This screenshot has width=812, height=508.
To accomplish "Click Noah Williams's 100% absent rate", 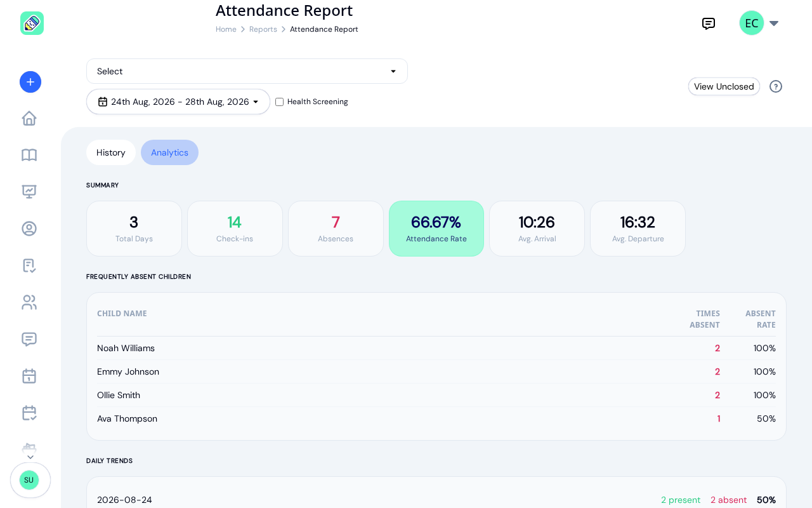I will coord(764,348).
